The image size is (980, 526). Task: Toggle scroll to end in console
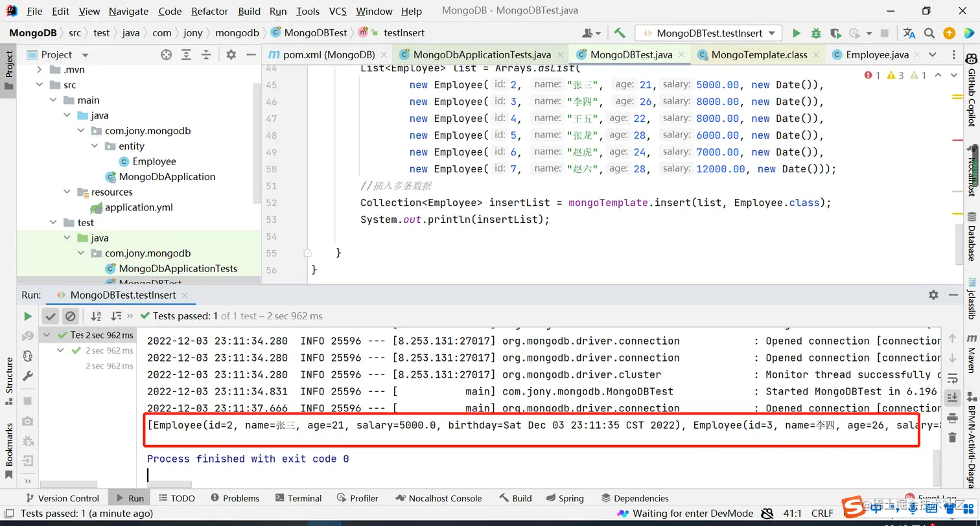pos(952,397)
